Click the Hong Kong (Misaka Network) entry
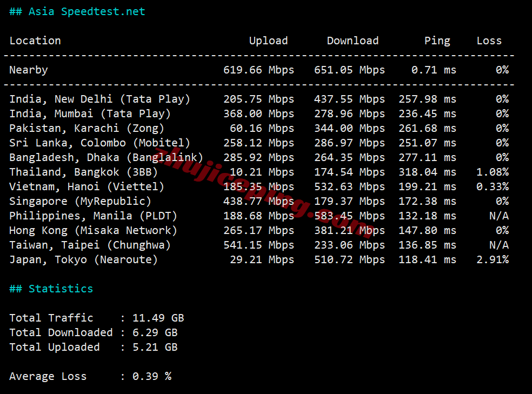 [93, 230]
